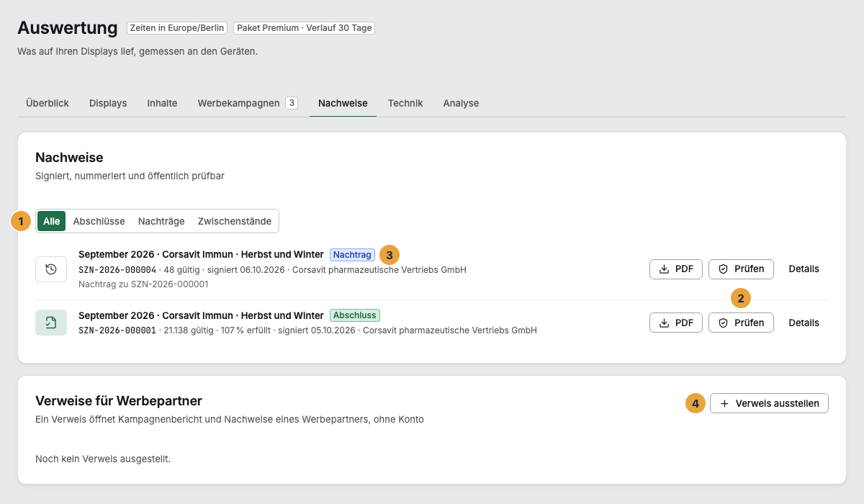Image resolution: width=864 pixels, height=504 pixels.
Task: Click the 'Auswertung' page heading
Action: pos(68,28)
